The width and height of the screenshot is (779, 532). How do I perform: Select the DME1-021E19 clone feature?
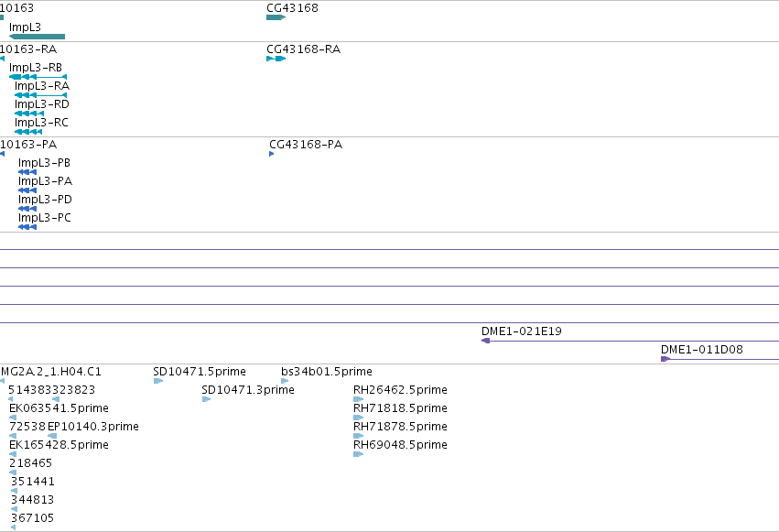click(630, 341)
